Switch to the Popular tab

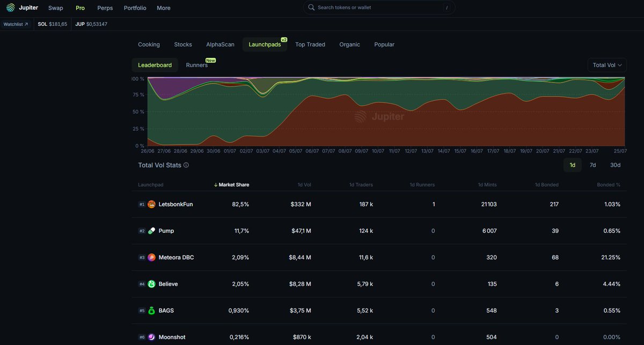(x=384, y=45)
